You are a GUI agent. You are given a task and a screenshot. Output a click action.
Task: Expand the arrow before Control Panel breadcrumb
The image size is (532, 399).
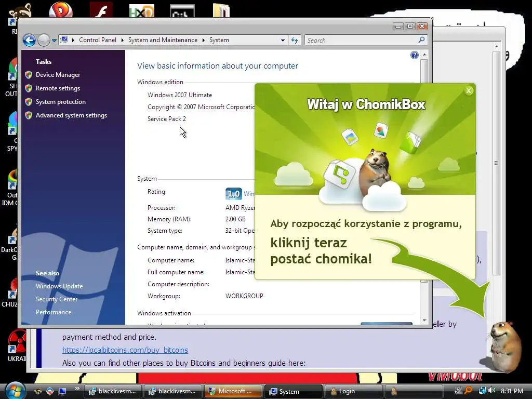pyautogui.click(x=73, y=40)
